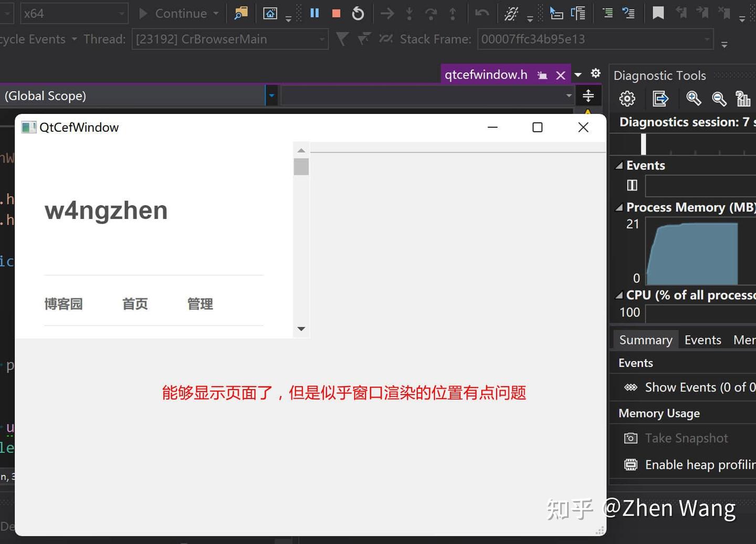756x544 pixels.
Task: Open Diagnostic Tools settings gear
Action: click(627, 99)
